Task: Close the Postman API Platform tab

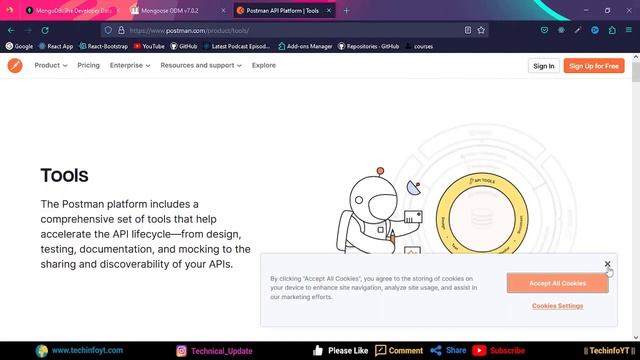Action: tap(329, 11)
